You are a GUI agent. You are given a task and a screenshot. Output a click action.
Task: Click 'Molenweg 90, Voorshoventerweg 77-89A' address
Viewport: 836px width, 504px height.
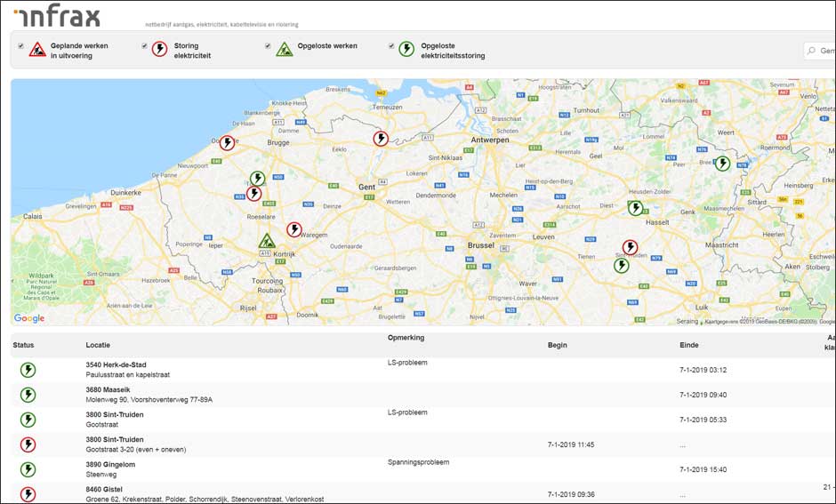[149, 400]
